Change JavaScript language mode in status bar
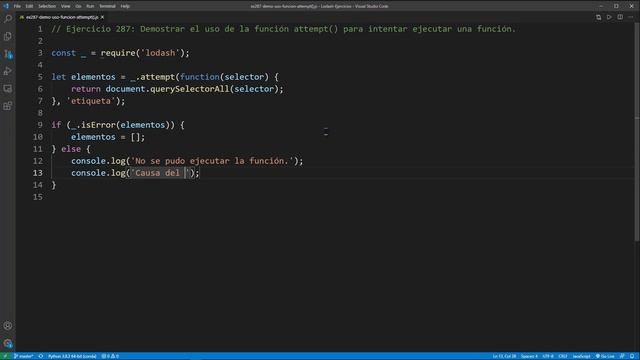The height and width of the screenshot is (360, 640). click(x=581, y=356)
